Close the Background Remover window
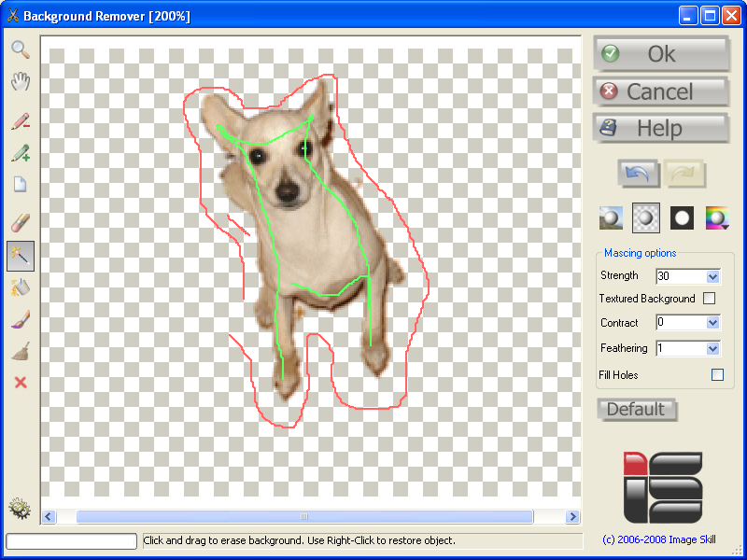 click(731, 16)
